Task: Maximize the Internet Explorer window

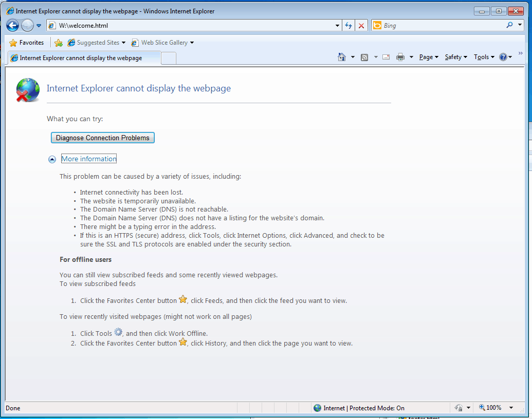Action: [x=499, y=11]
